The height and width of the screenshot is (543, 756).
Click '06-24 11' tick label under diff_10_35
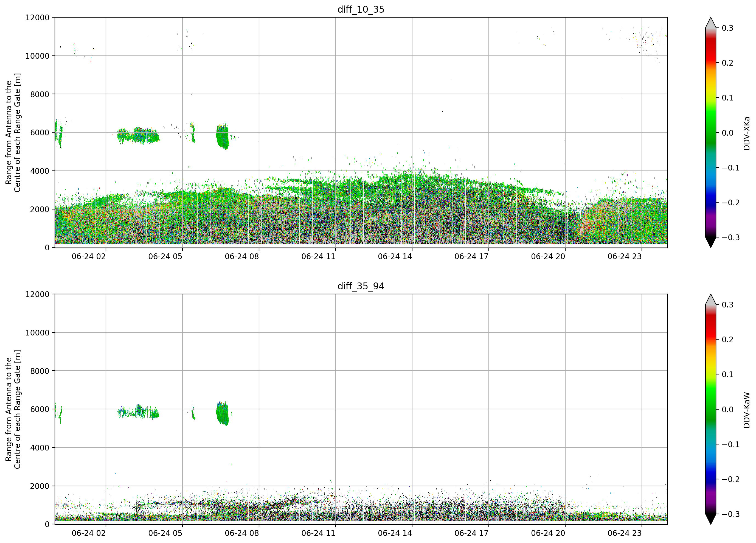318,256
